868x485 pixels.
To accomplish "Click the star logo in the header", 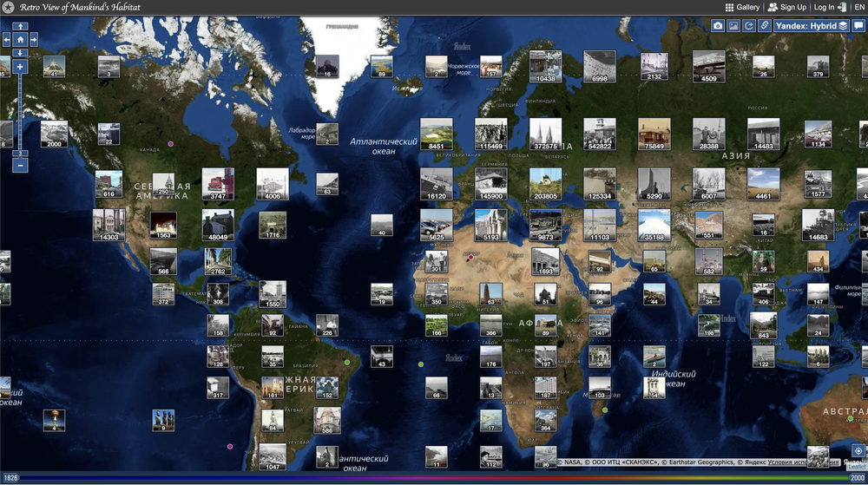I will click(8, 7).
